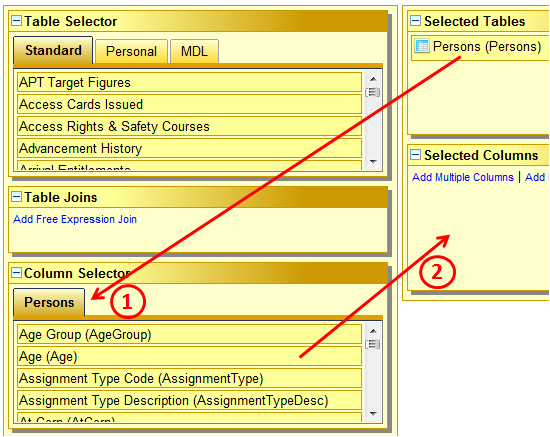The width and height of the screenshot is (550, 437).
Task: Select Access Rights & Safety Courses table
Action: tap(189, 126)
